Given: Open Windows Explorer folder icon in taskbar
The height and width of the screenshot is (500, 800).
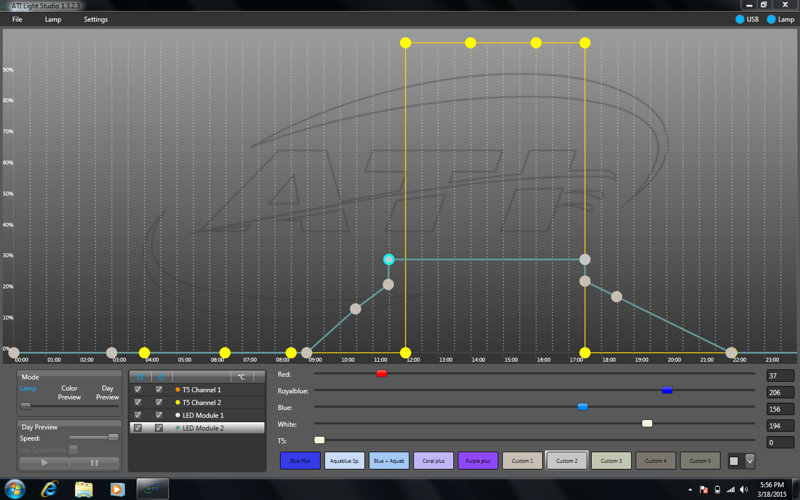Looking at the screenshot, I should tap(84, 489).
